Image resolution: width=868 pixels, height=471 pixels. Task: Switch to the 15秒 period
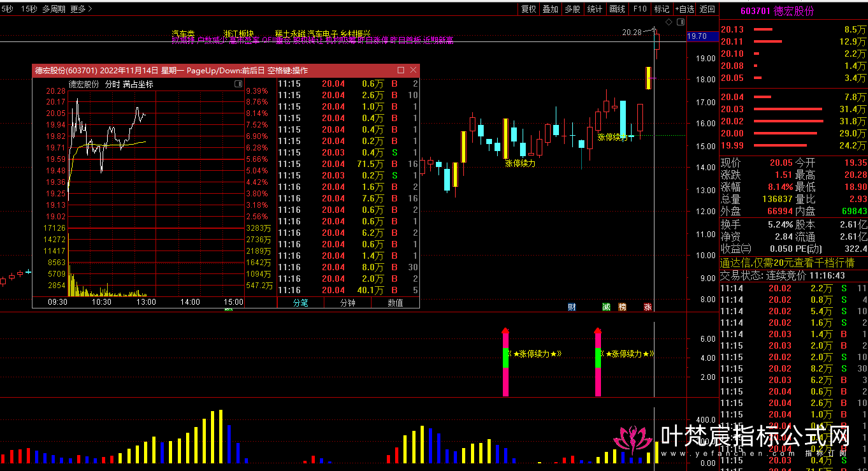(x=28, y=9)
